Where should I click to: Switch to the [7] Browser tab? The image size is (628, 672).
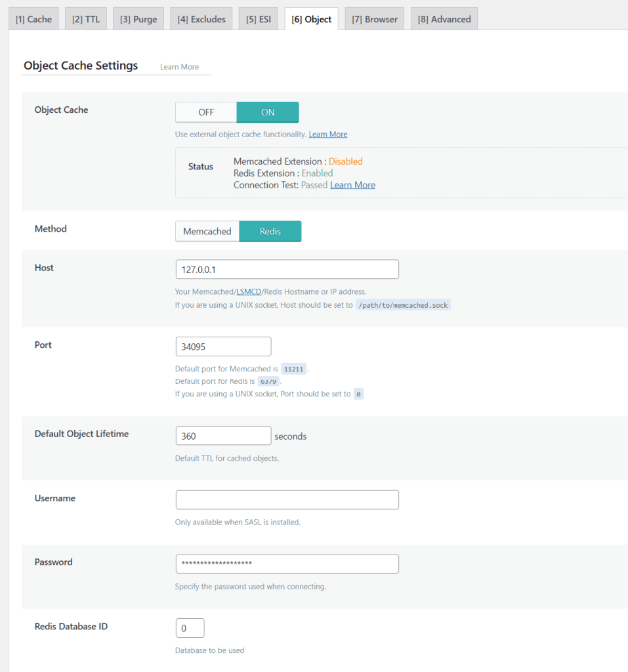coord(374,18)
